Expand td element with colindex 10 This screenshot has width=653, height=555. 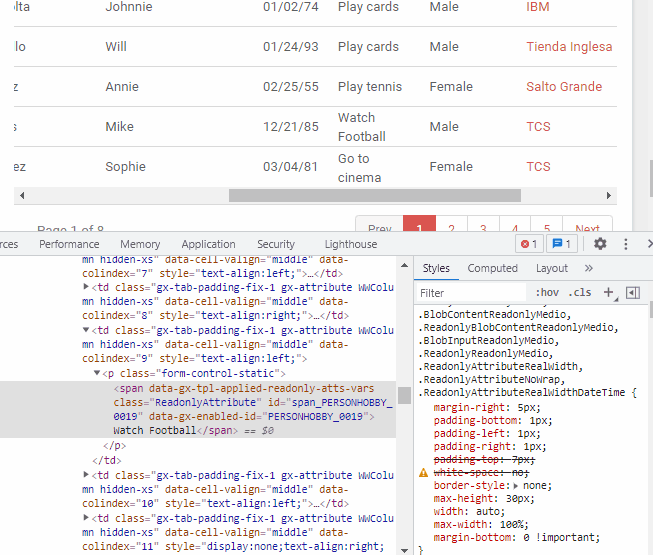point(86,474)
